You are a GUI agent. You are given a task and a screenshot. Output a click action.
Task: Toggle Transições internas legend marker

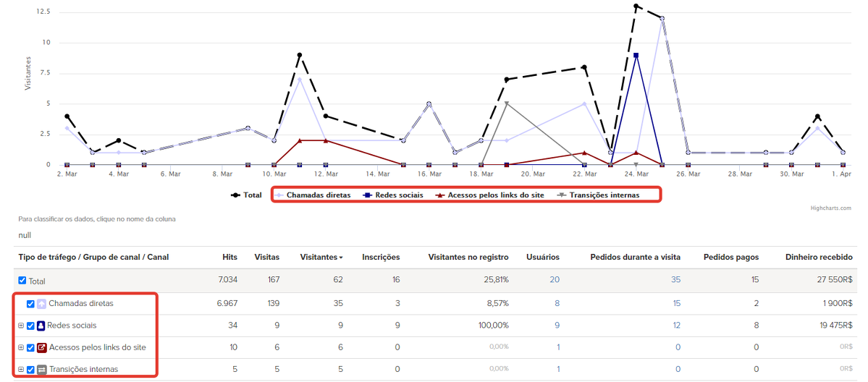pos(562,195)
